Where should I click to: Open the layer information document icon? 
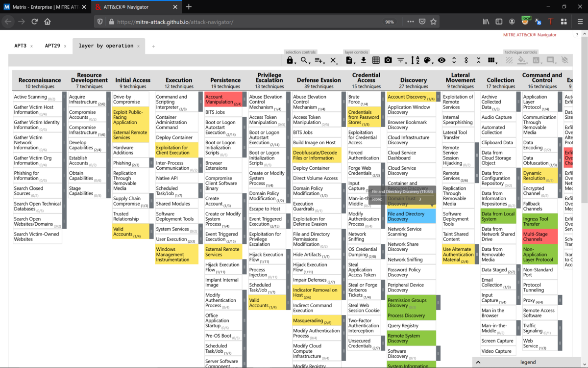pyautogui.click(x=349, y=60)
